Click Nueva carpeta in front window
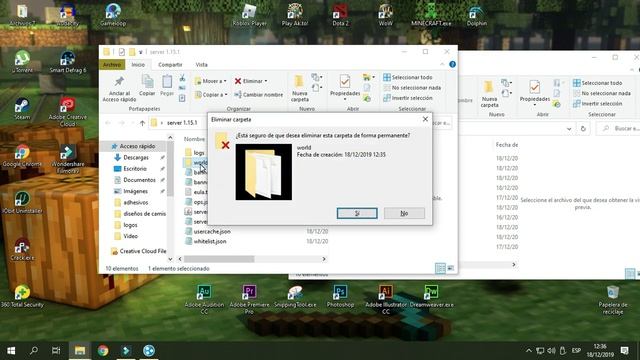The width and height of the screenshot is (640, 360). tap(300, 89)
